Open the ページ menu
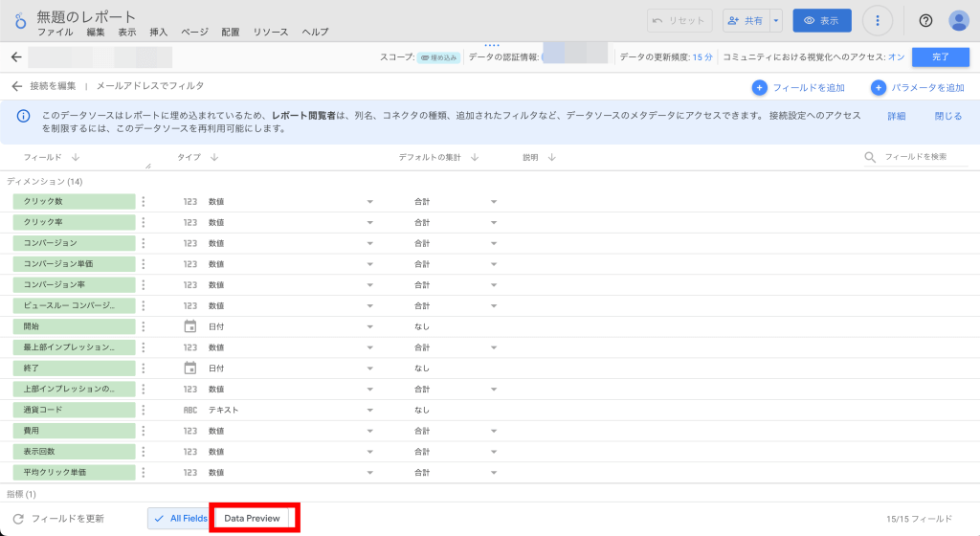980x536 pixels. (x=195, y=32)
